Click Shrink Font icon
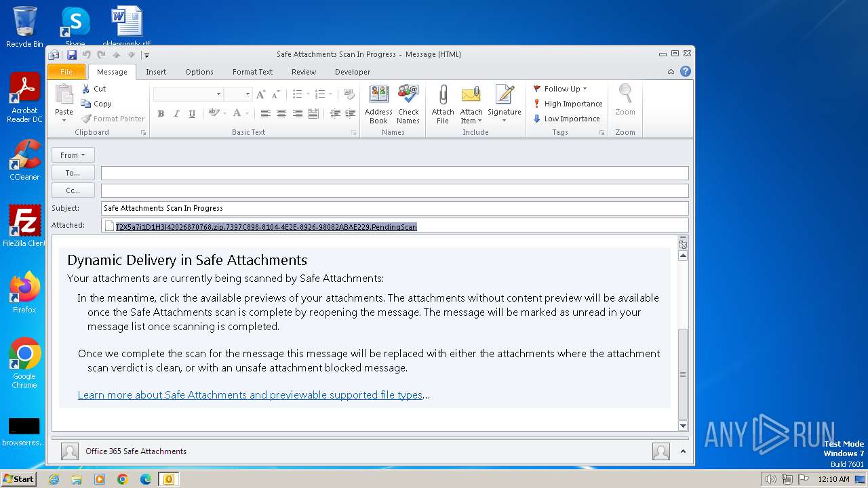Viewport: 868px width, 488px height. click(x=276, y=94)
